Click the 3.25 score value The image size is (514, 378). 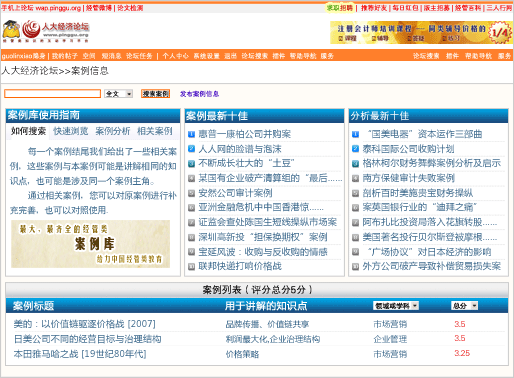click(462, 353)
